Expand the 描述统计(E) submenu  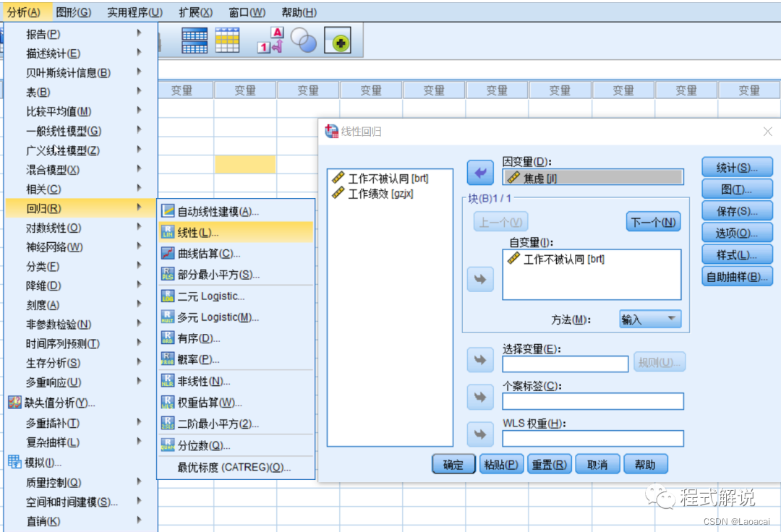pyautogui.click(x=81, y=53)
